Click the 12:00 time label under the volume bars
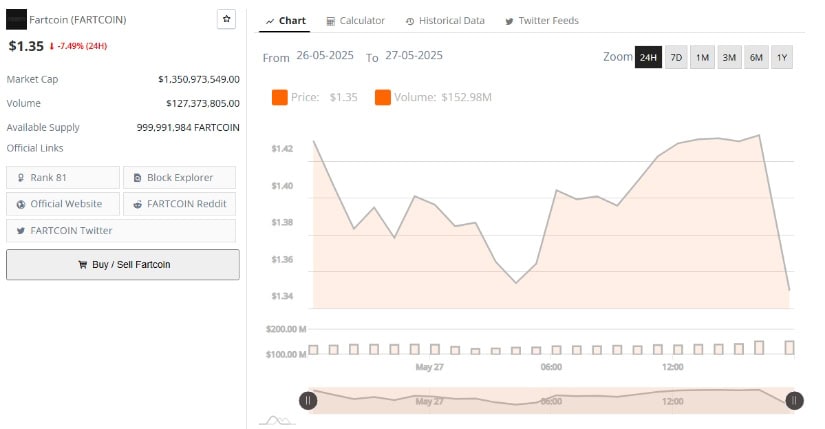This screenshot has width=825, height=429. point(672,367)
